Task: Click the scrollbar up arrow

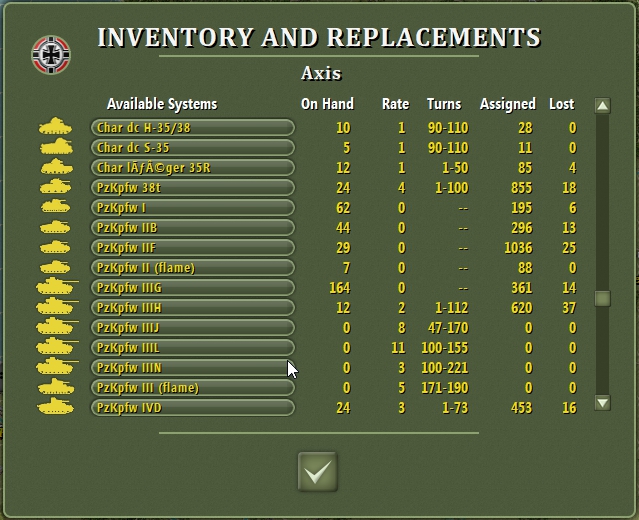Action: click(x=603, y=106)
